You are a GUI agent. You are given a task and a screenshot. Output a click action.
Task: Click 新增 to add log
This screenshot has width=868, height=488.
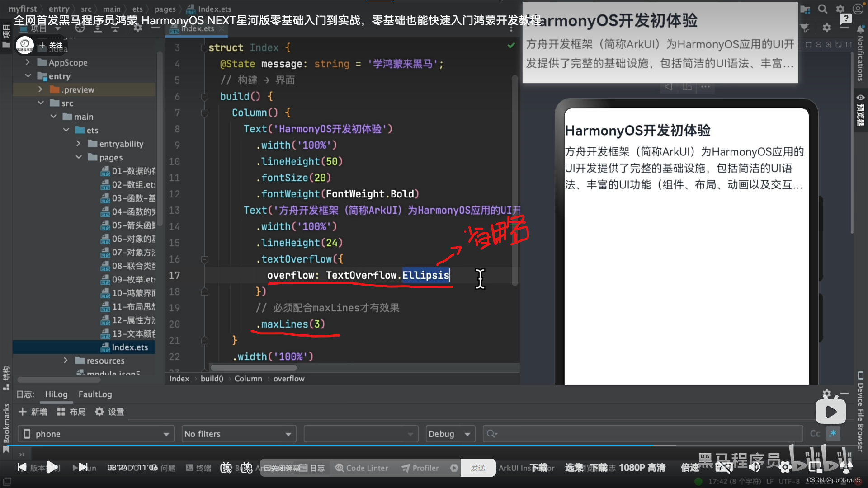(x=33, y=412)
